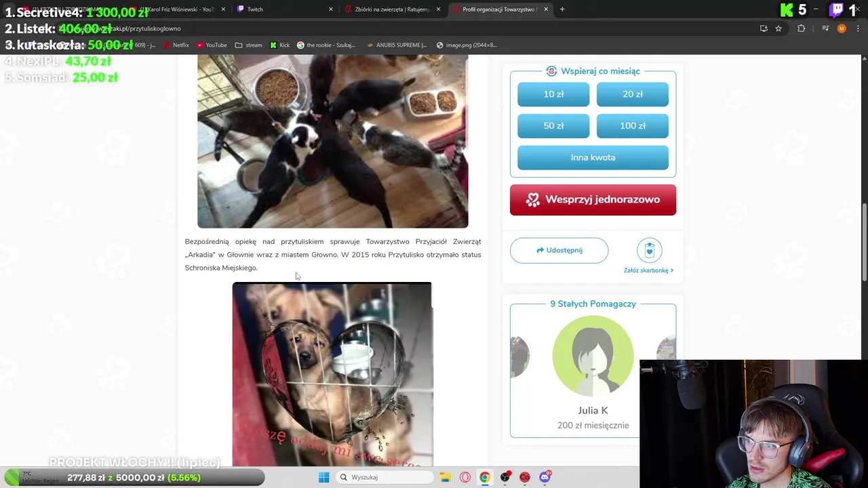Click the page vertical scrollbar thumb
The image size is (868, 488).
pos(864,242)
